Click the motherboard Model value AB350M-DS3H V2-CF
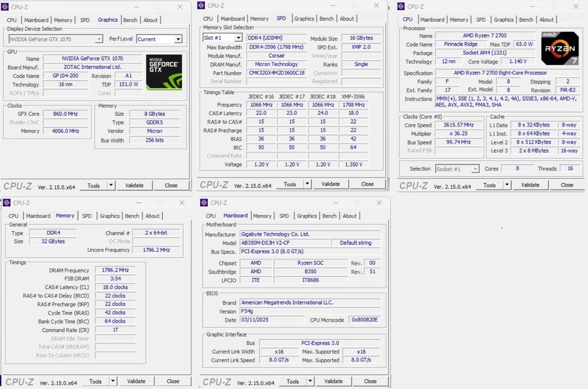The height and width of the screenshot is (389, 588). click(285, 242)
